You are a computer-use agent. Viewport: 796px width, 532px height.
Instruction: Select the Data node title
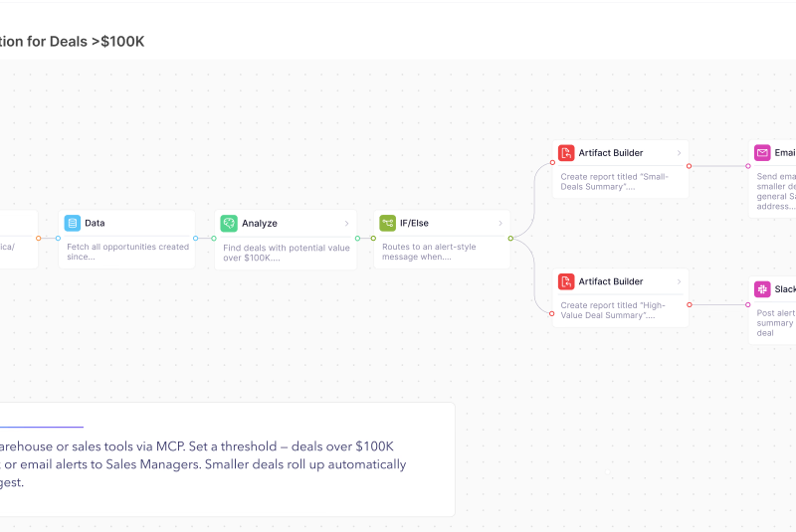[x=95, y=223]
